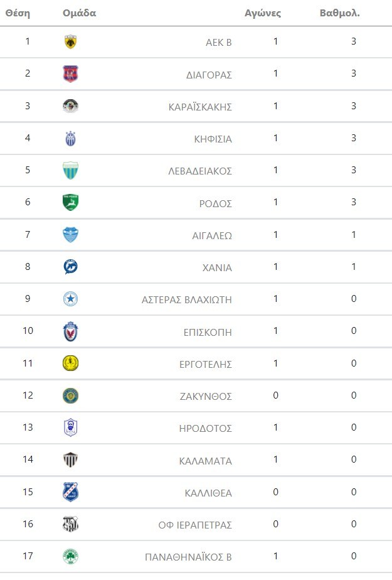Click the ΕΡΓΟΤΕΛΗΣ yellow round crest
The width and height of the screenshot is (392, 580).
71,363
